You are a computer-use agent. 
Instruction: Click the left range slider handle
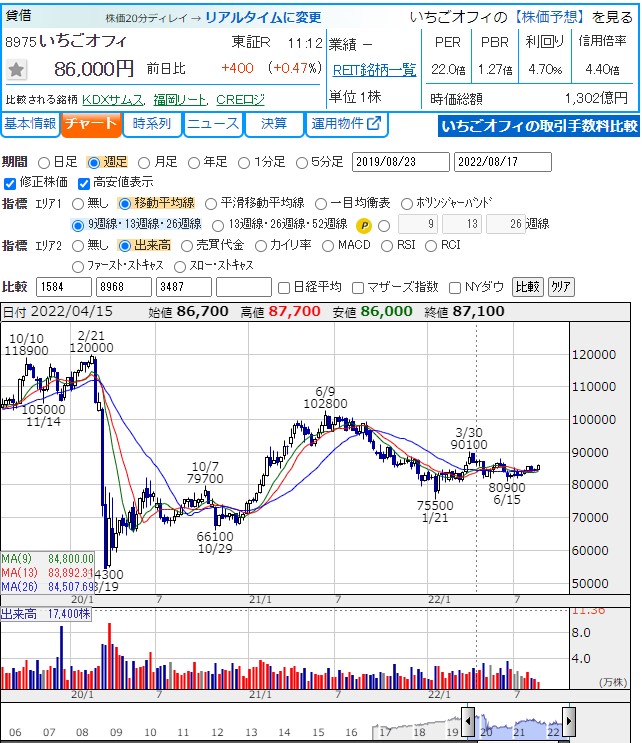pyautogui.click(x=467, y=719)
